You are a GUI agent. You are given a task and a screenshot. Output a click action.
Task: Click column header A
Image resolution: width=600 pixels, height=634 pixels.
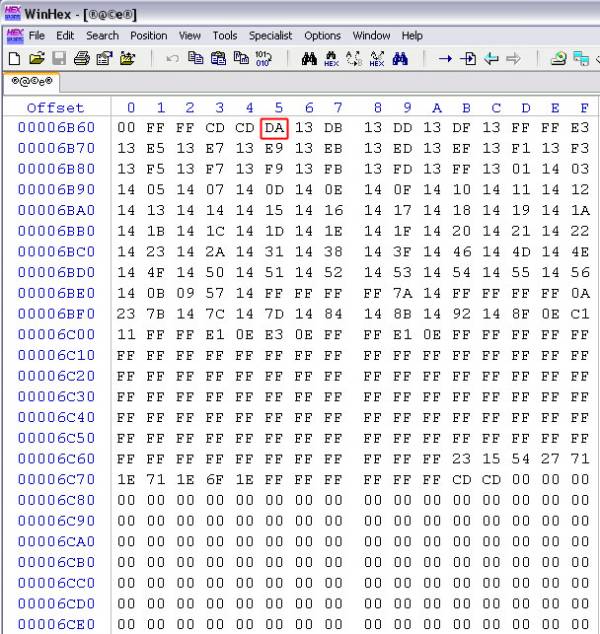437,108
